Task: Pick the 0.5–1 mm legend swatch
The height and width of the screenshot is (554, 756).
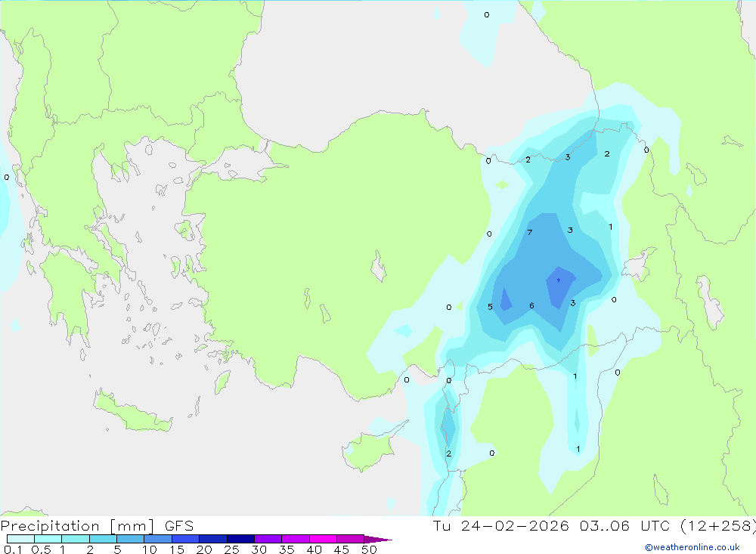Action: 48,539
